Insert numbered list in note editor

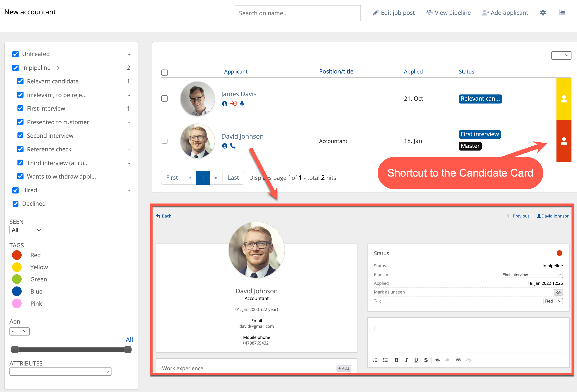pos(375,360)
